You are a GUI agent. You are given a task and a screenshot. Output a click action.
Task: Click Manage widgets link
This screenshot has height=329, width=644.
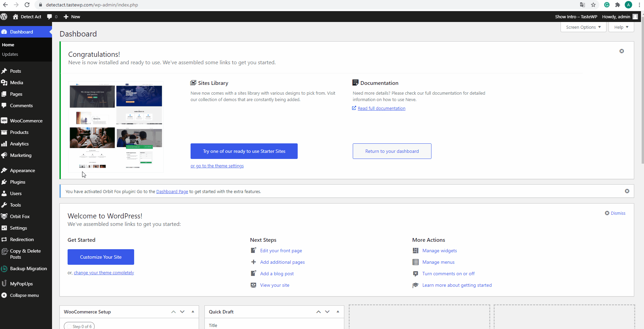(x=440, y=251)
